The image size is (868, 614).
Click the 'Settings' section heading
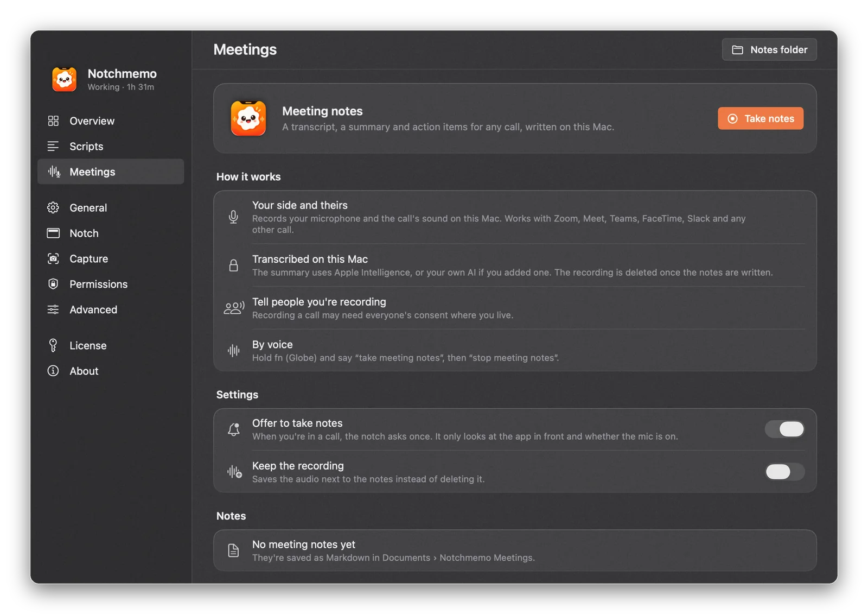click(x=237, y=395)
